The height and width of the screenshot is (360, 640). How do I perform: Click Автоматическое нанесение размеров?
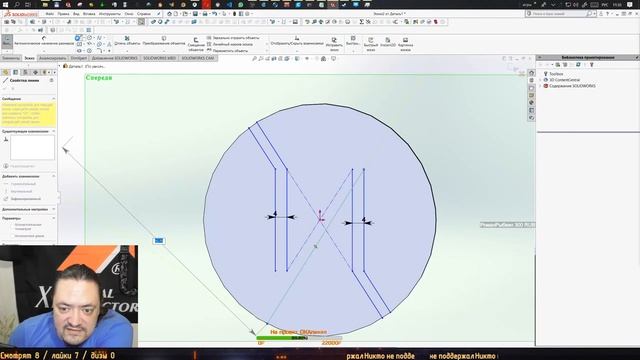click(x=44, y=41)
